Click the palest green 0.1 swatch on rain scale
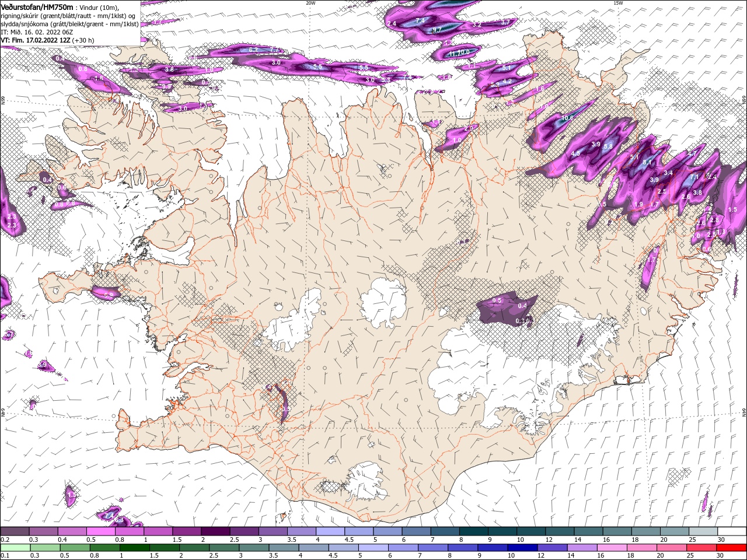Viewport: 747px width, 560px height. 15,548
